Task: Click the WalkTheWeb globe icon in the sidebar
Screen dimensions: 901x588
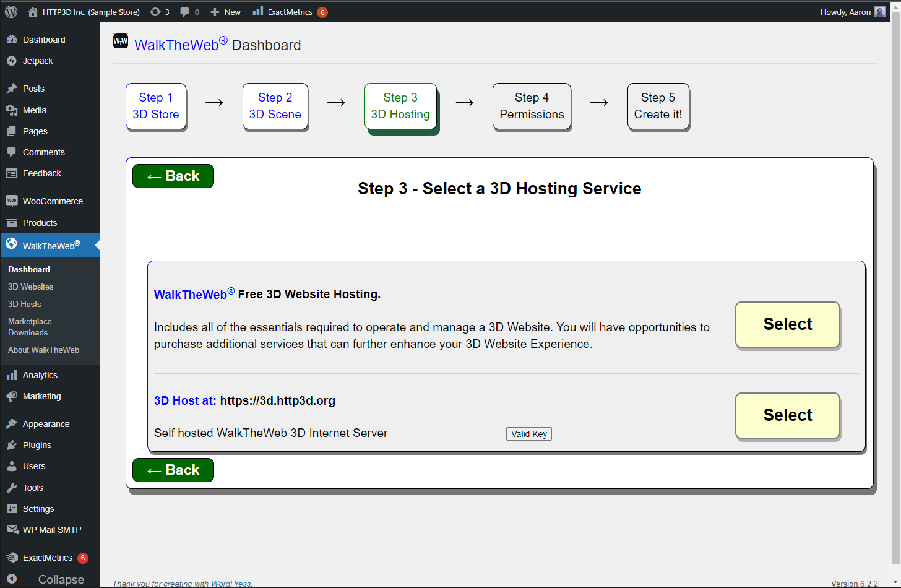Action: pyautogui.click(x=12, y=244)
